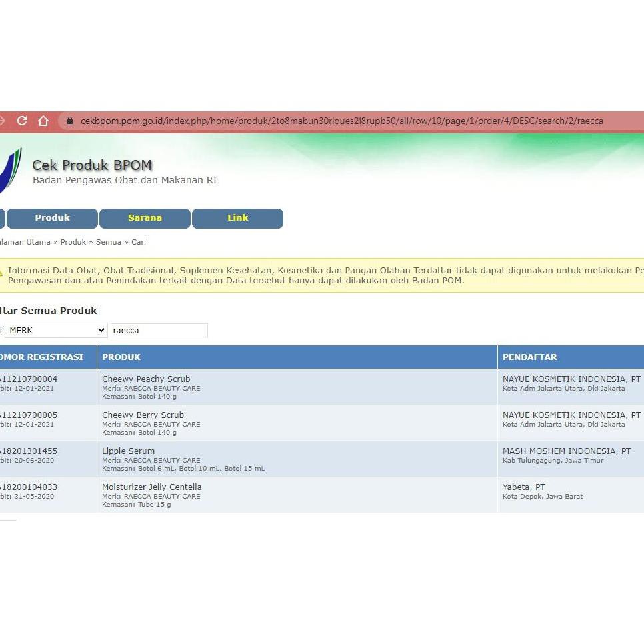This screenshot has width=644, height=644.
Task: Open the Produk menu tab
Action: pyautogui.click(x=52, y=218)
